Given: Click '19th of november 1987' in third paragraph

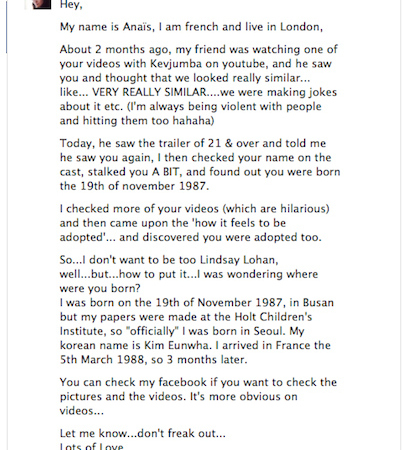Looking at the screenshot, I should pos(145,186).
